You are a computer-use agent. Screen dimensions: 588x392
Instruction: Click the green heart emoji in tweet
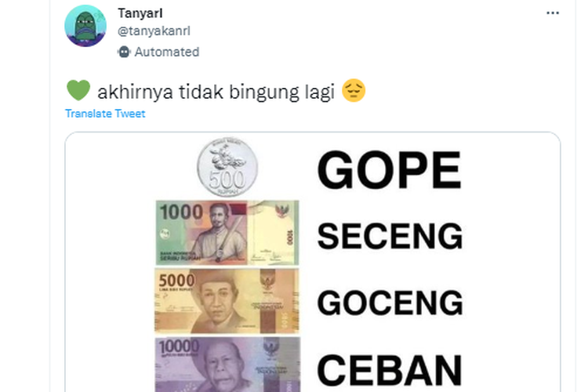pos(78,90)
